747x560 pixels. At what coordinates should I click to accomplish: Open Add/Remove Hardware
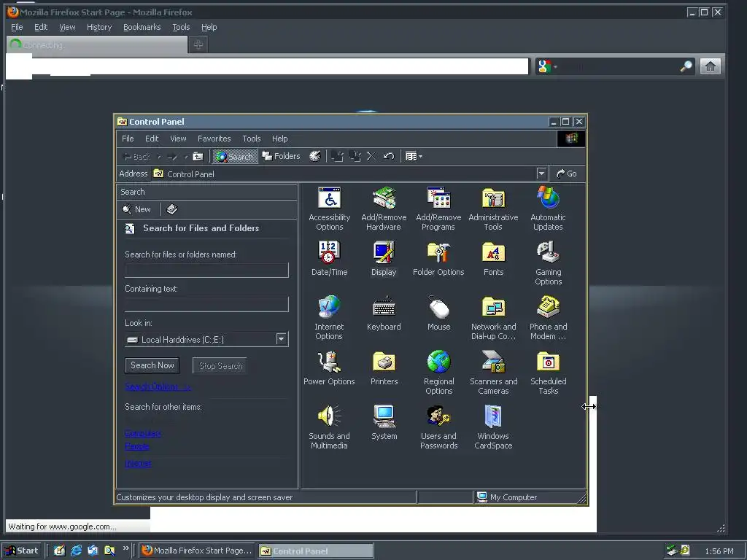pyautogui.click(x=384, y=209)
